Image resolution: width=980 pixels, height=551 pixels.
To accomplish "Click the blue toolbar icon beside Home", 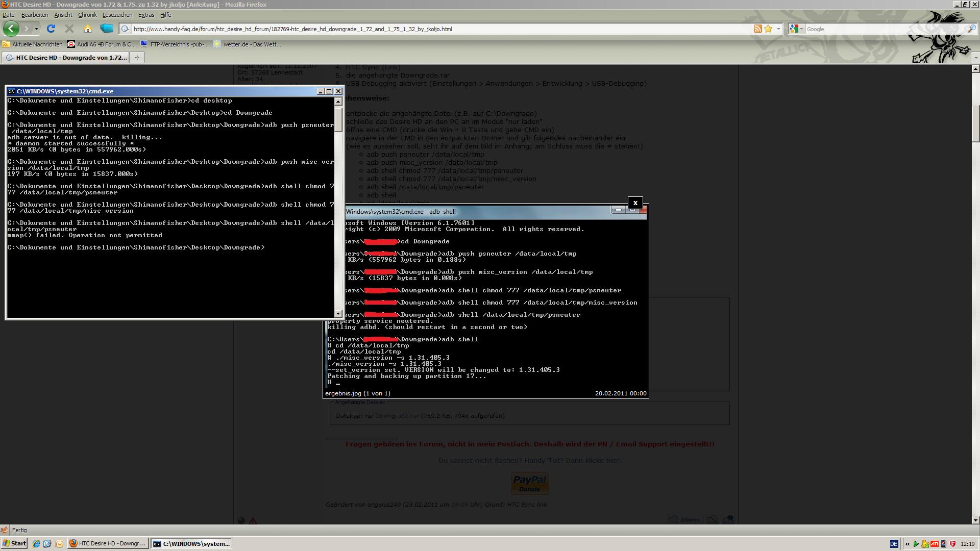I will (107, 29).
